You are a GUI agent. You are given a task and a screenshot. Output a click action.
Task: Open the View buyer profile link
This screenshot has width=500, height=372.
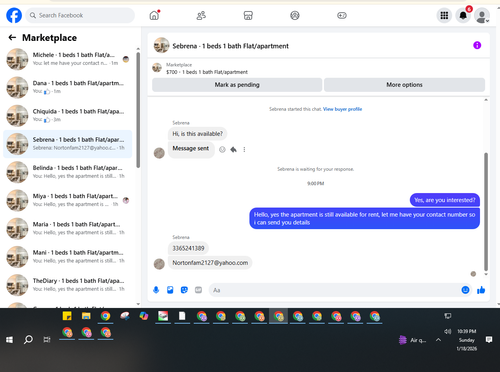coord(342,109)
